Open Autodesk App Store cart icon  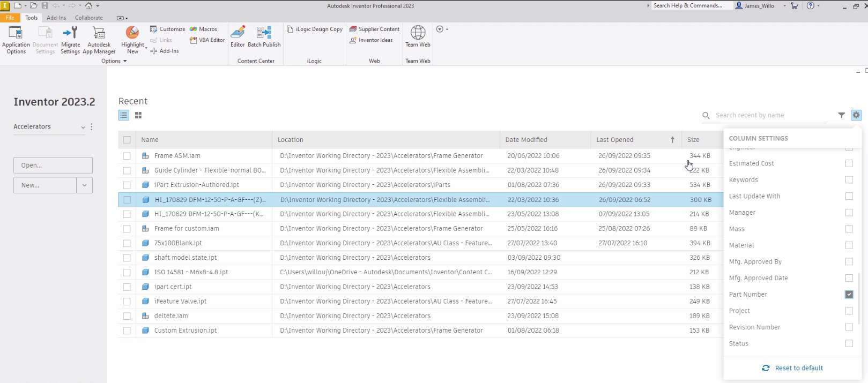point(795,5)
